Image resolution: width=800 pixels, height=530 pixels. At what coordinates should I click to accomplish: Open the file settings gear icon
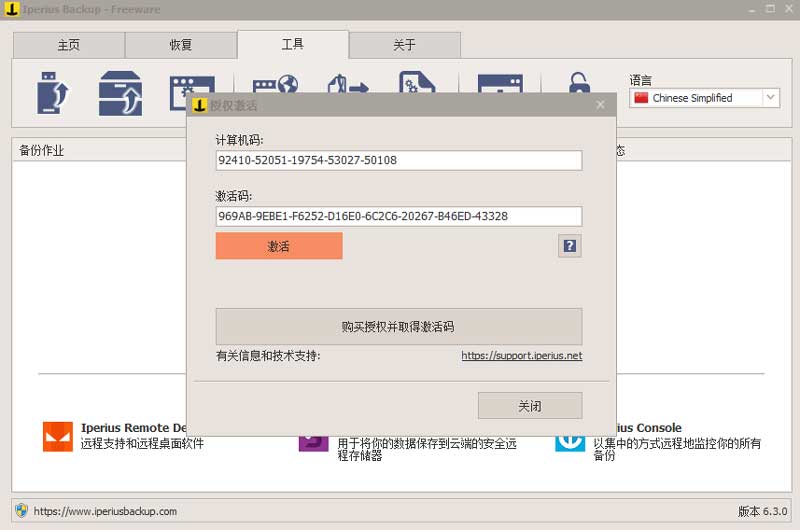coord(417,82)
